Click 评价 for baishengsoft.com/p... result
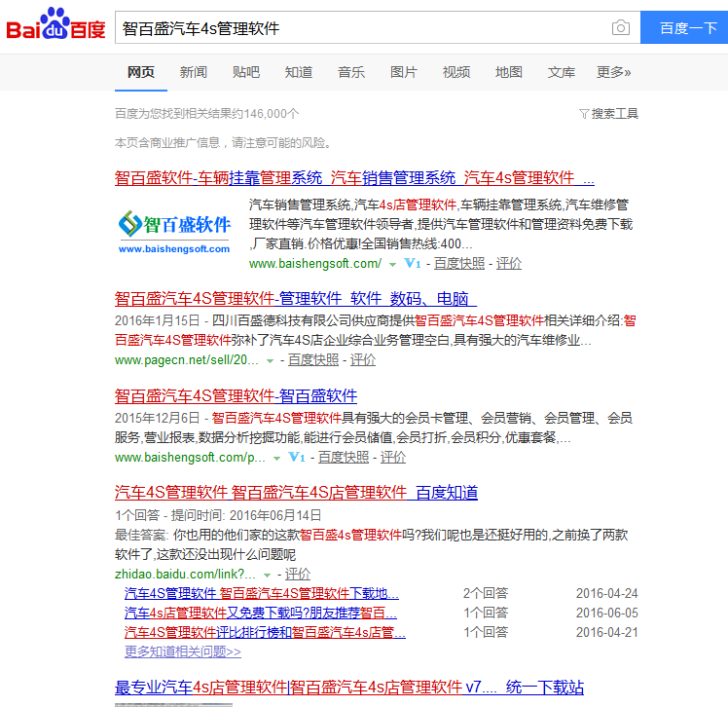Viewport: 728px width, 707px height. tap(393, 457)
